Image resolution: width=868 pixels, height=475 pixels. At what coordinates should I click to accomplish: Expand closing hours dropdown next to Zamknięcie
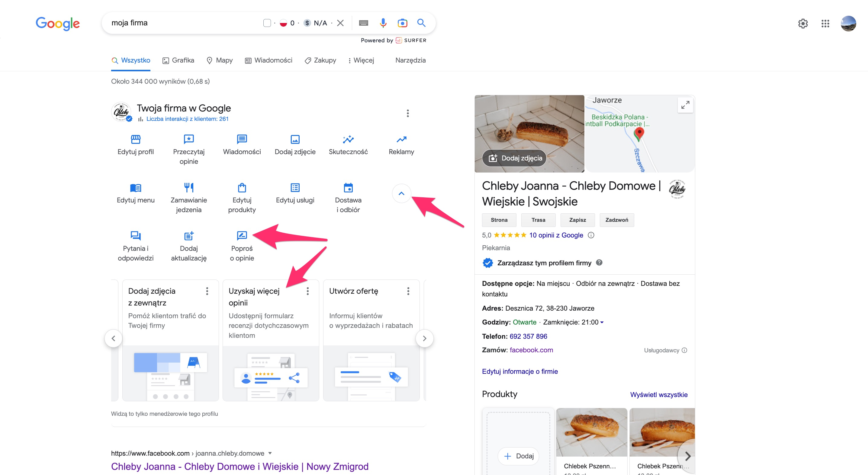tap(603, 322)
